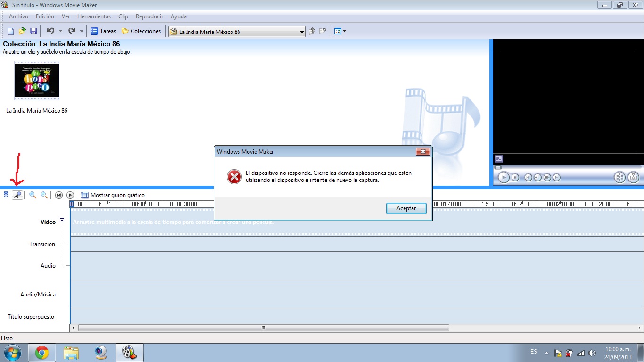Click the new project icon
The image size is (644, 362).
(10, 31)
